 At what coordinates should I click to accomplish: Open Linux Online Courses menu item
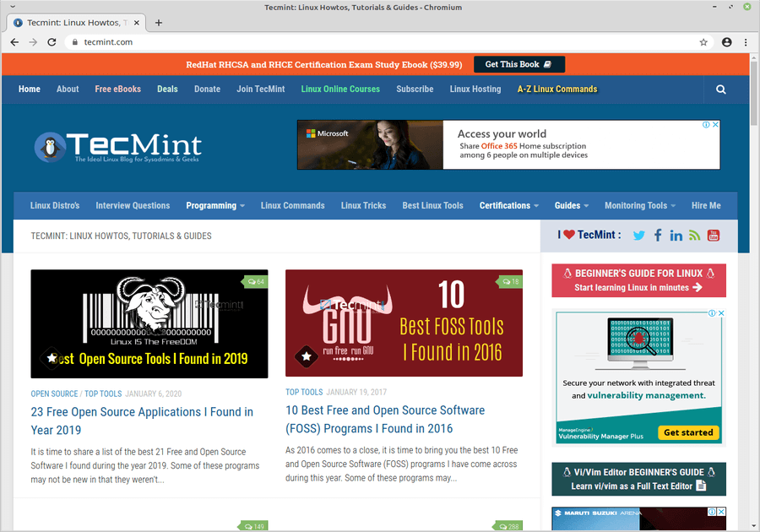340,90
